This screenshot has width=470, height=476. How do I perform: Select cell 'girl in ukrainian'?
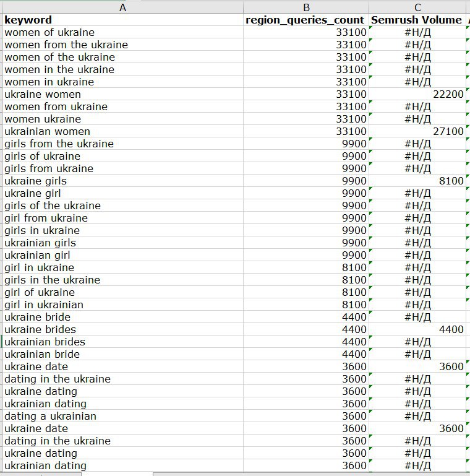pos(122,305)
